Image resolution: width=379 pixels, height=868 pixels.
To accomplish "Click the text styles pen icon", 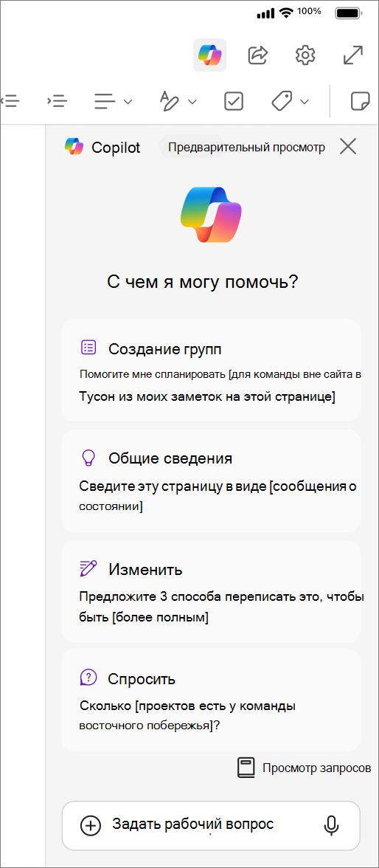I will click(170, 101).
